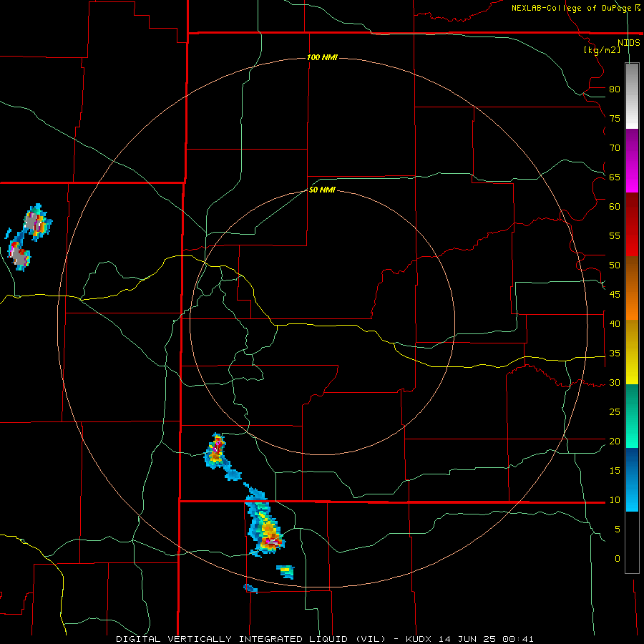Select the 20 value on color scale
This screenshot has width=644, height=644.
point(615,441)
